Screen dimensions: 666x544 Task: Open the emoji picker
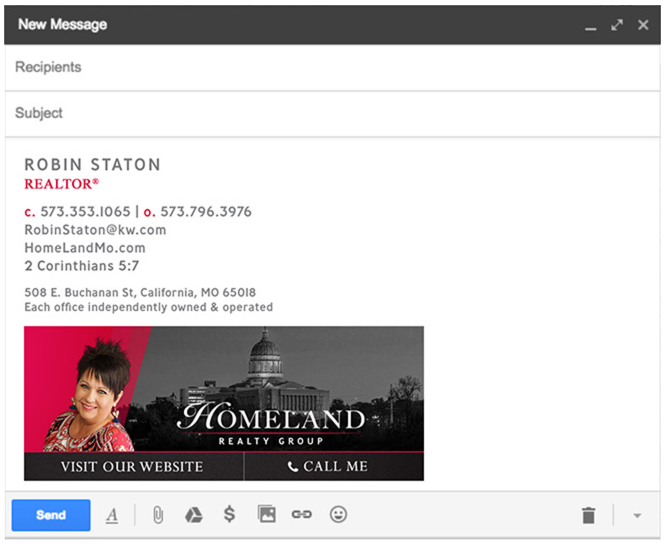tap(338, 515)
